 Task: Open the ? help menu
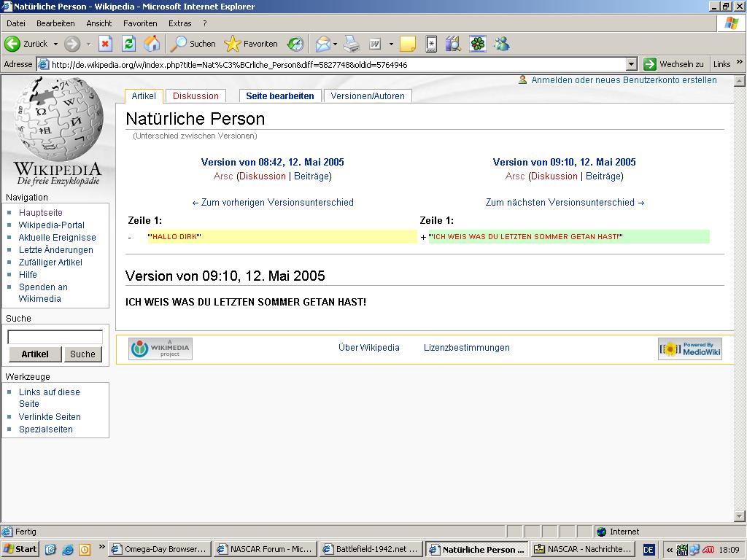[205, 23]
